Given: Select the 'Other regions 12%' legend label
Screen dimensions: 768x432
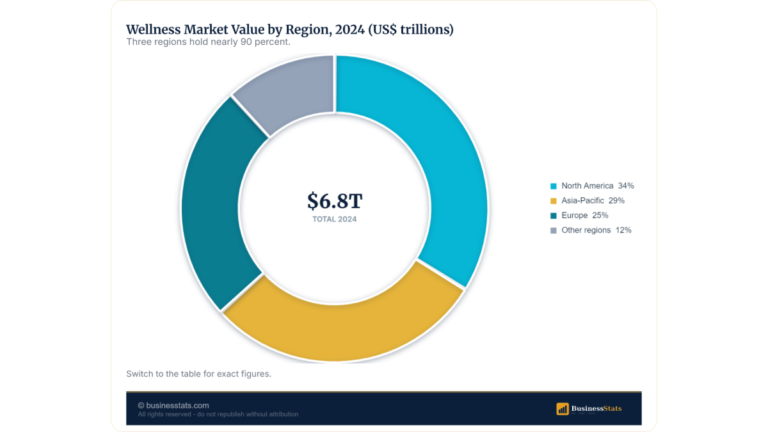Looking at the screenshot, I should pos(596,230).
